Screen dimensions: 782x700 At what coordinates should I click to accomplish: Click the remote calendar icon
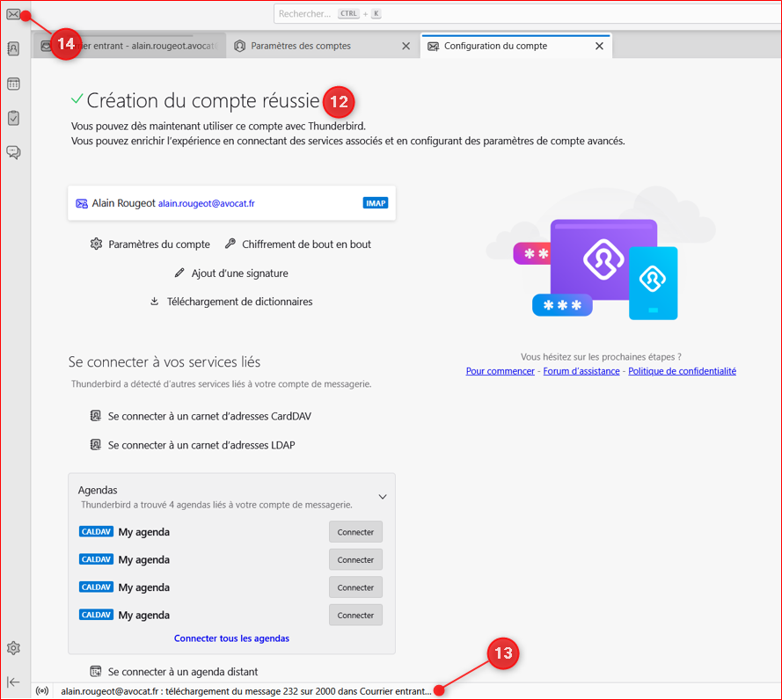[95, 671]
